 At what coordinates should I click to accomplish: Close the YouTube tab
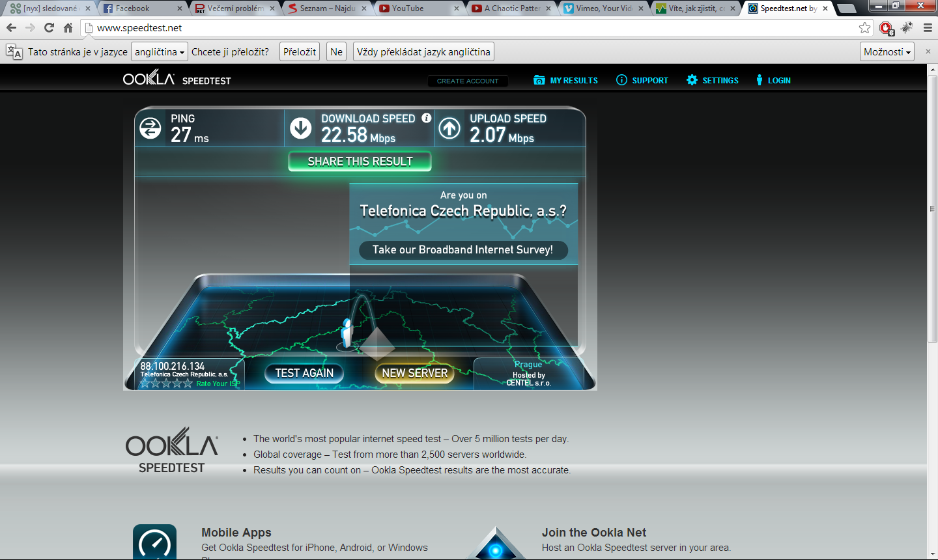pyautogui.click(x=457, y=8)
